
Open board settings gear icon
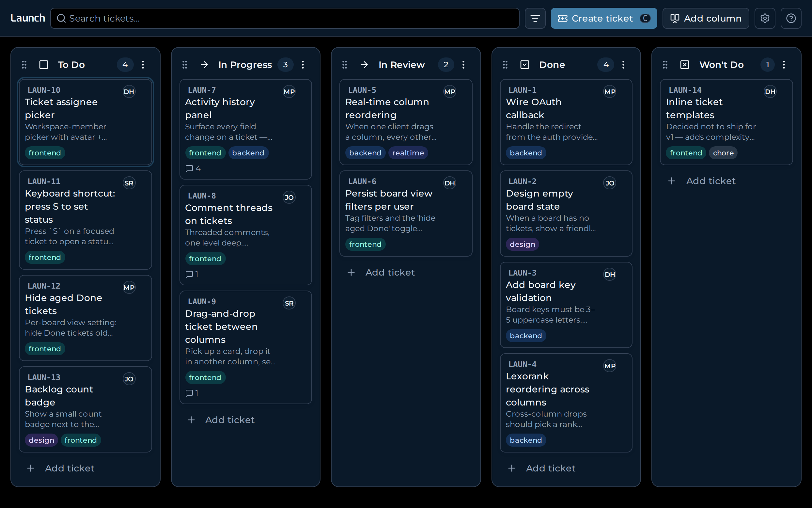pyautogui.click(x=765, y=18)
